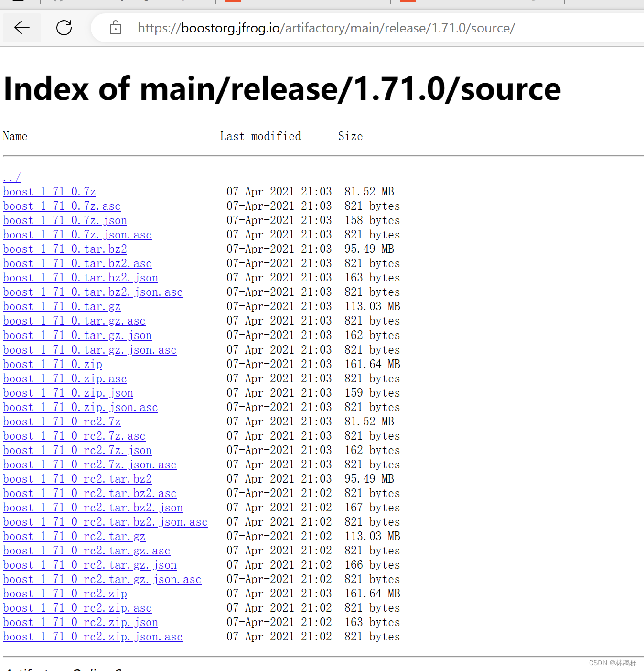The width and height of the screenshot is (644, 671).
Task: Open boost_1_71_0_rc2.7z.json
Action: tap(77, 450)
